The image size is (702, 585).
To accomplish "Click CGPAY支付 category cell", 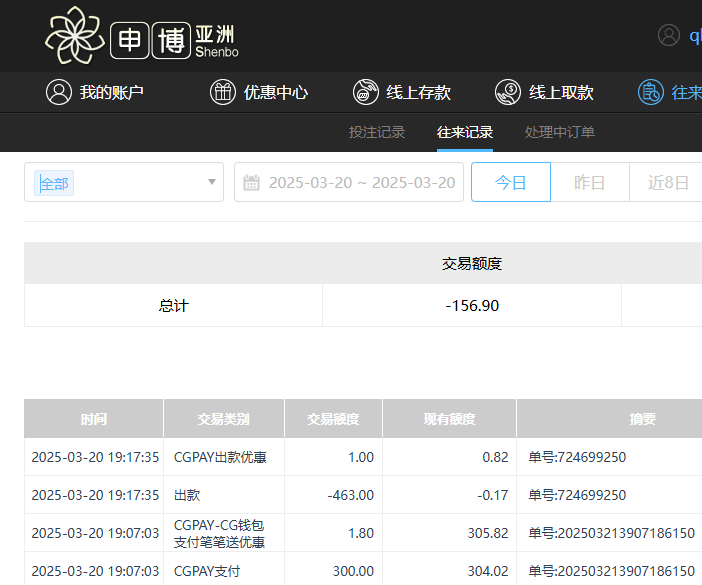I will point(224,571).
